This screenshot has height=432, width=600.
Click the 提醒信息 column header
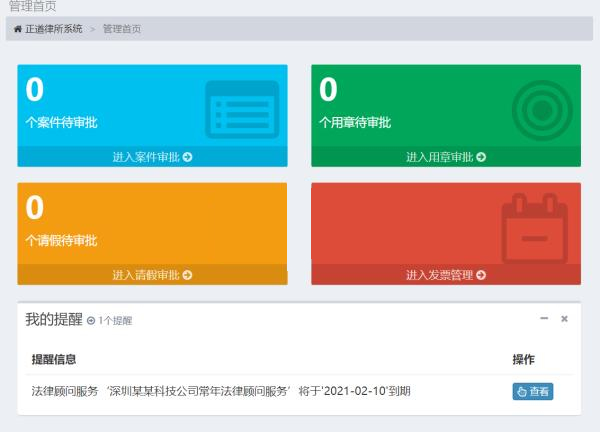coord(54,359)
